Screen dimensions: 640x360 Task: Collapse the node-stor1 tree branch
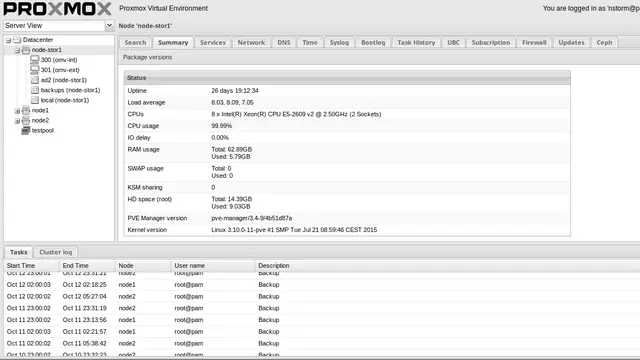pos(17,50)
